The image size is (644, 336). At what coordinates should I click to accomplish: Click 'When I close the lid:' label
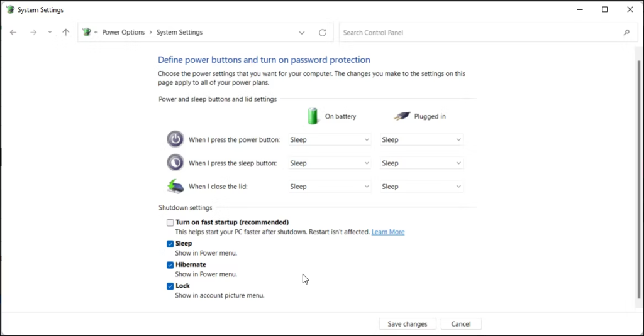[218, 187]
